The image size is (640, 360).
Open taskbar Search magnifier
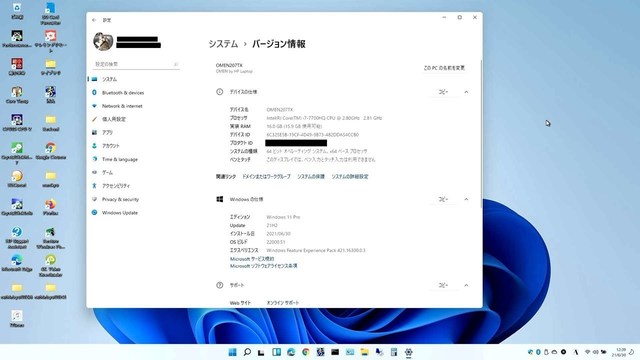click(247, 352)
